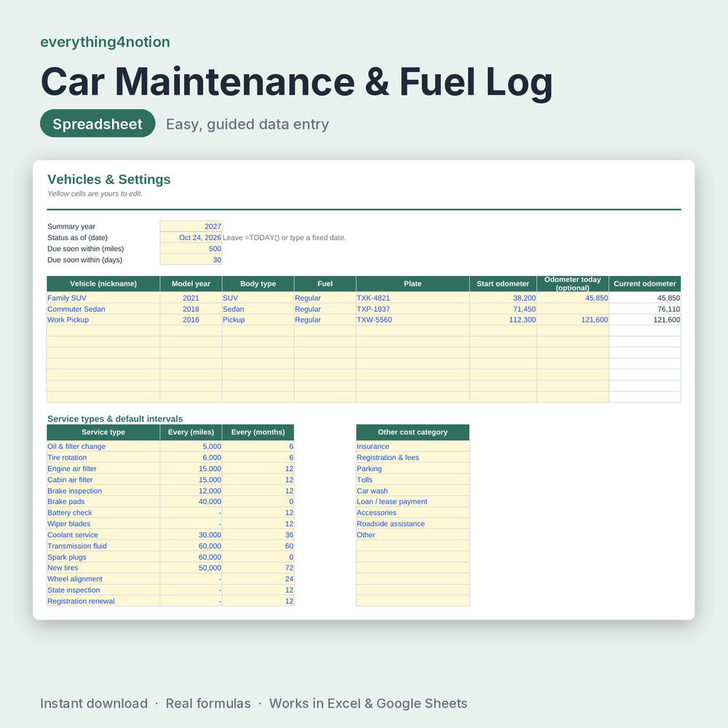Click the Body type column header
The height and width of the screenshot is (728, 728).
click(x=258, y=284)
